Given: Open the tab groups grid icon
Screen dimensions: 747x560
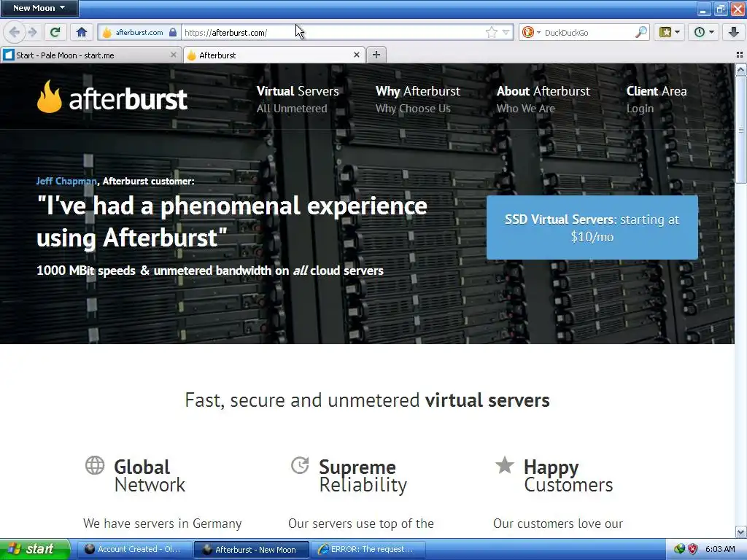Looking at the screenshot, I should (x=740, y=55).
